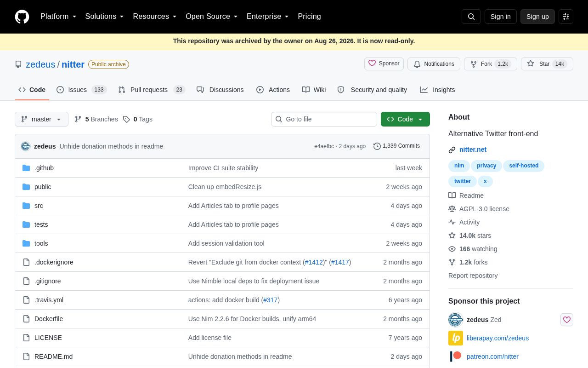Switch to the Pull requests tab
This screenshot has height=368, width=588.
coord(152,90)
